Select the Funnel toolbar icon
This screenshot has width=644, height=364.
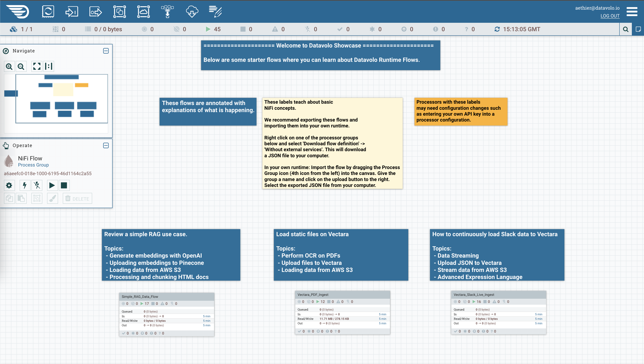pos(167,12)
